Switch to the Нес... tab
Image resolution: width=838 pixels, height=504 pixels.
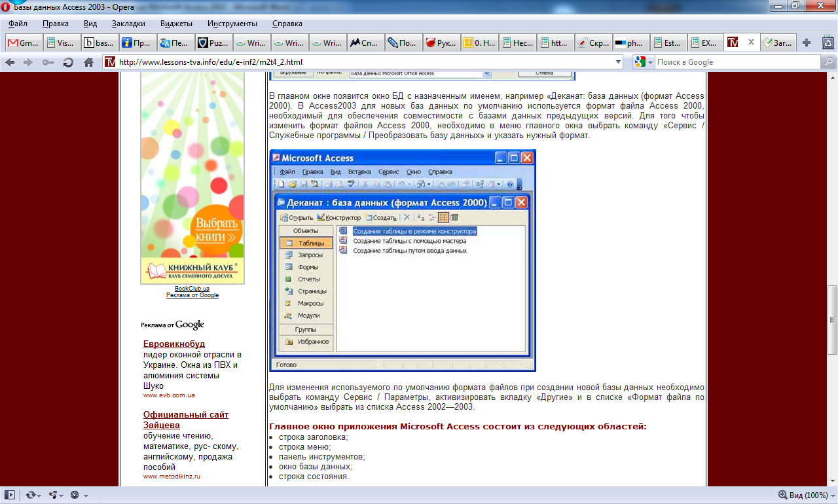tap(517, 43)
